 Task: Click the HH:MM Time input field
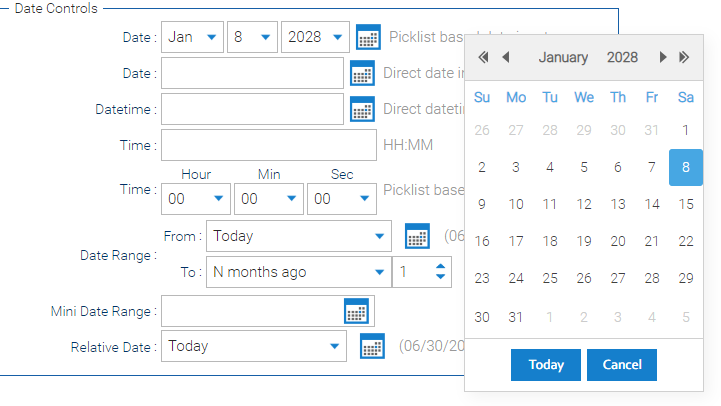[269, 145]
